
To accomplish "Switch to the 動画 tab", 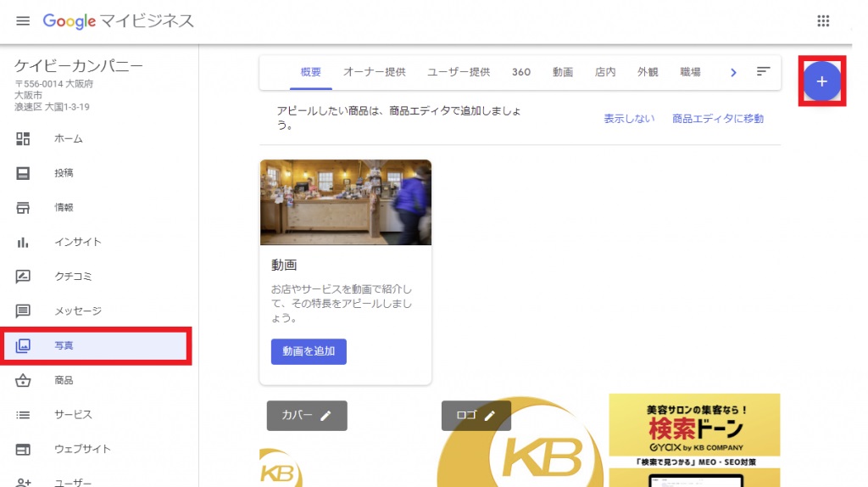I will tap(563, 72).
